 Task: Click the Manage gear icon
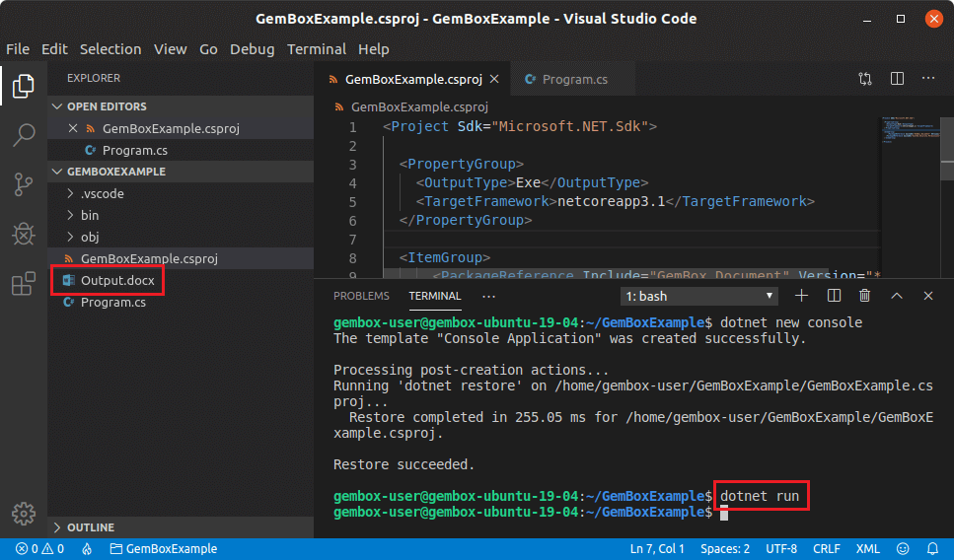(x=24, y=514)
